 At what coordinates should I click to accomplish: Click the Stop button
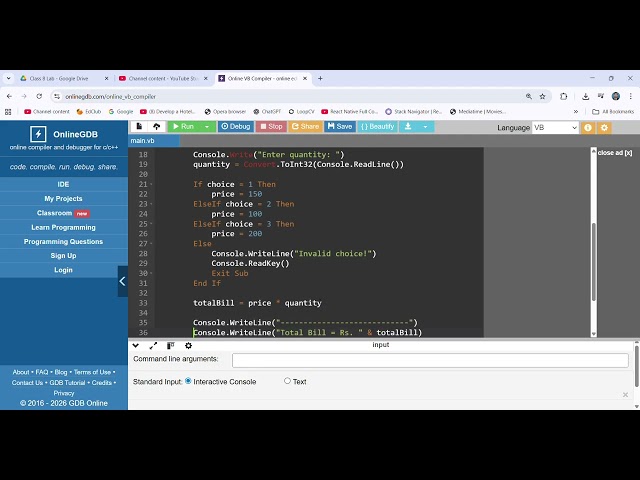271,127
